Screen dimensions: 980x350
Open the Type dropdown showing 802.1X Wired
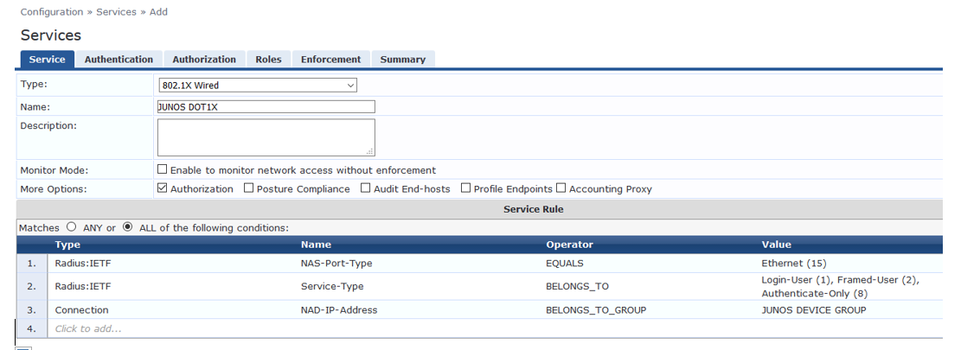click(x=257, y=86)
